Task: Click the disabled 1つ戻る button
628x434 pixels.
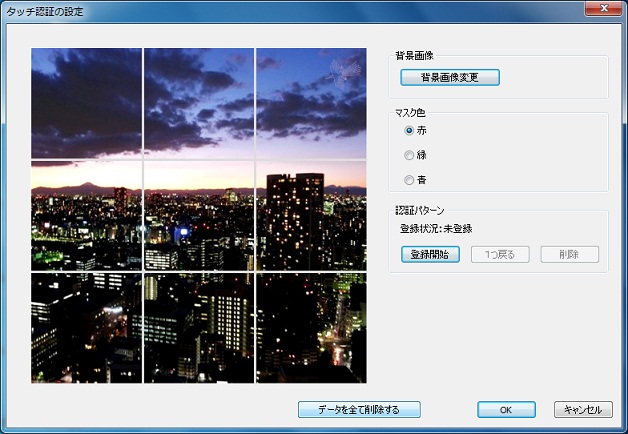Action: coord(500,254)
